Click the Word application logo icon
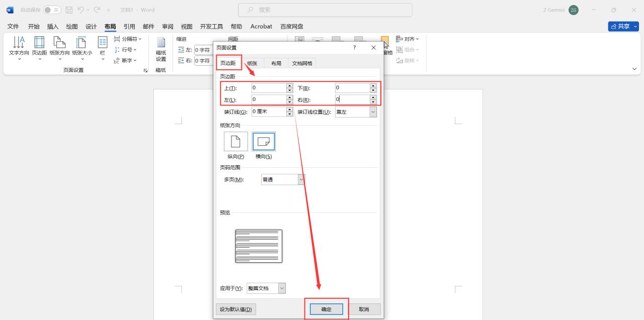Viewport: 644px width, 320px height. (x=10, y=10)
